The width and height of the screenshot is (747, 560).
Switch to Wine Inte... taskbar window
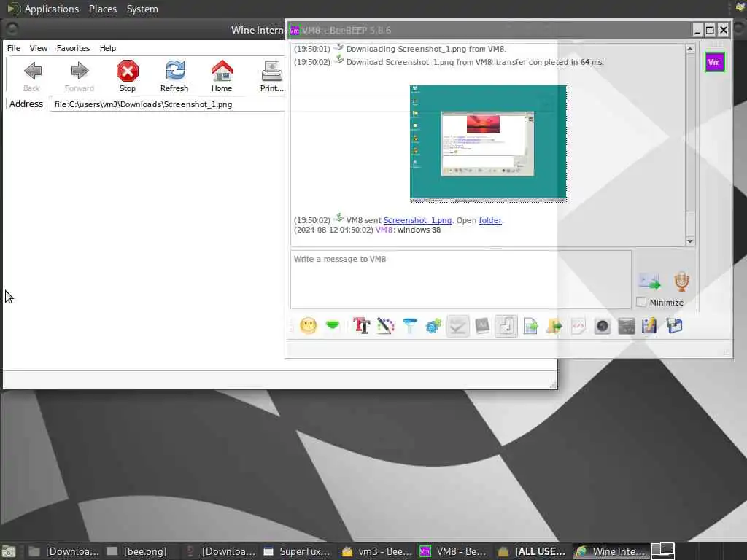[611, 551]
